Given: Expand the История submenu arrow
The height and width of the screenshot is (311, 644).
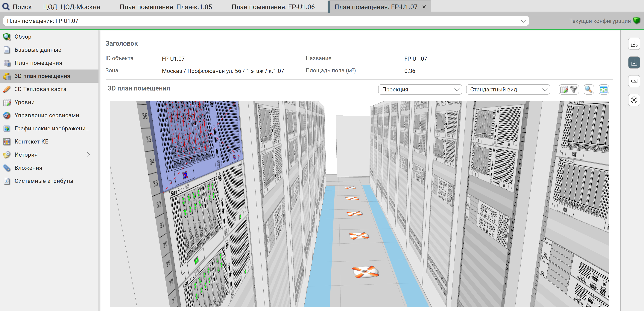Looking at the screenshot, I should pos(88,155).
